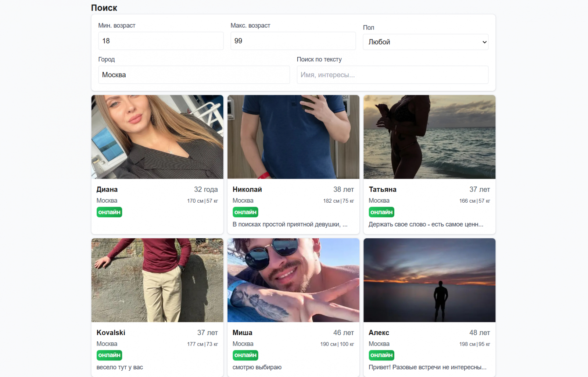Click the онлайн badge on Алекс's card
588x377 pixels.
coord(381,355)
